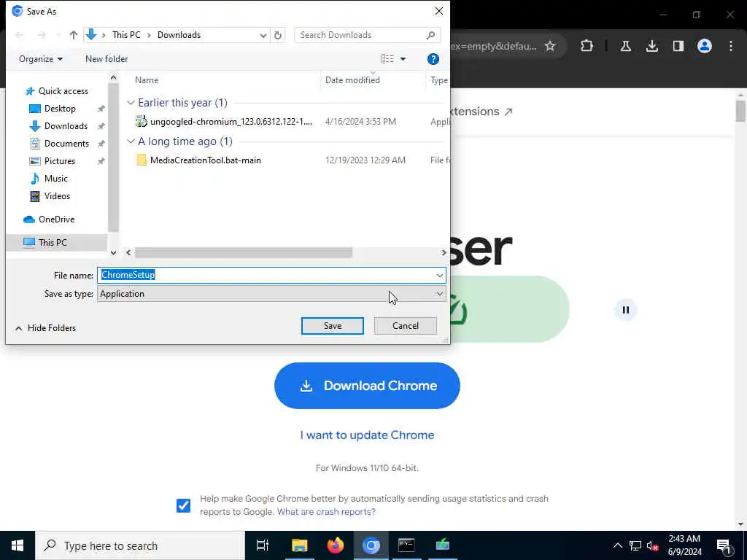Open Chrome profile avatar
The width and height of the screenshot is (747, 560).
[704, 46]
